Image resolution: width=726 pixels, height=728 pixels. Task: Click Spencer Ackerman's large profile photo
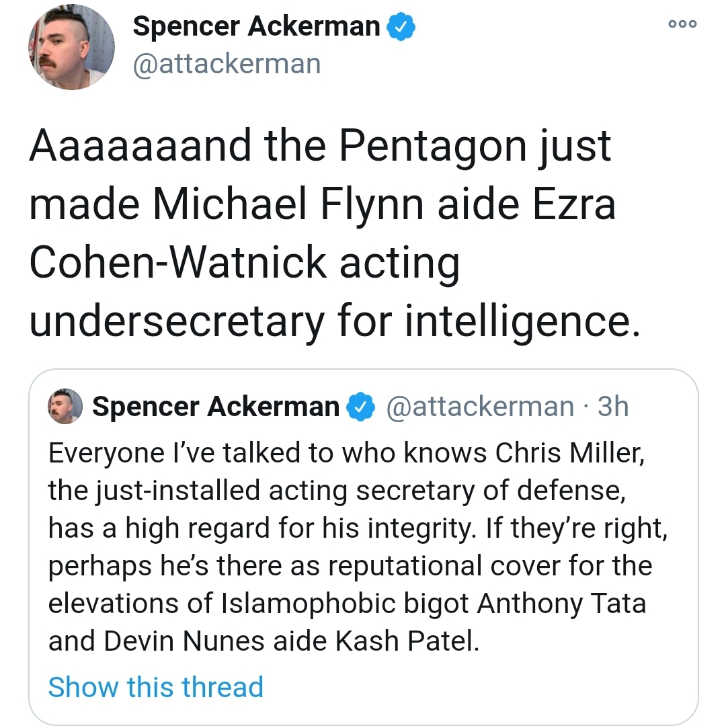pos(71,47)
